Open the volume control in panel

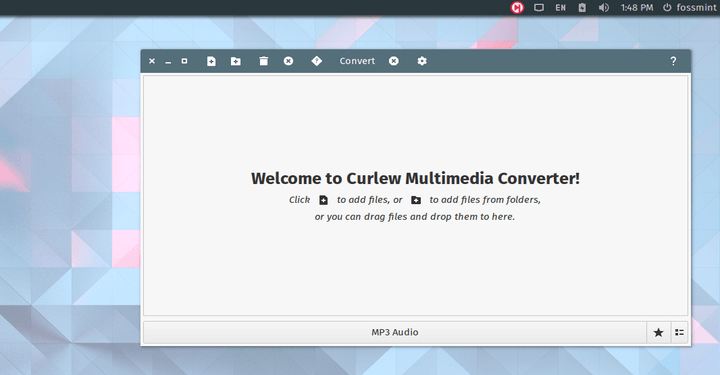[603, 8]
